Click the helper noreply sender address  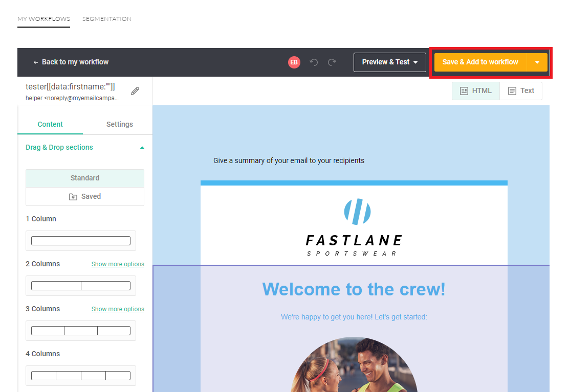pos(72,98)
